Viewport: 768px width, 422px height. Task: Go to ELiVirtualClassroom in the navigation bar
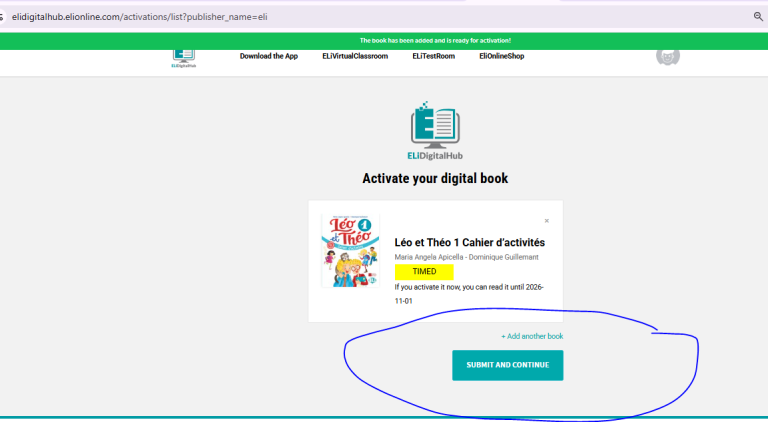click(355, 56)
